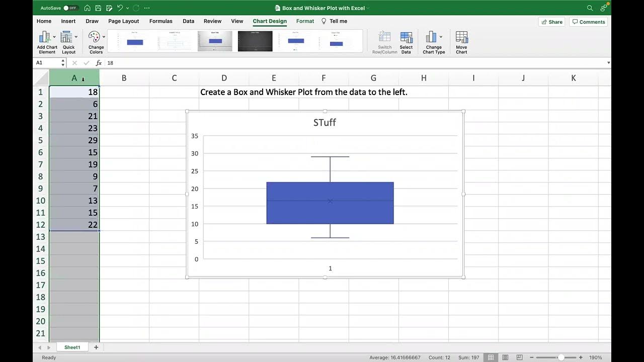
Task: Select row 13 header
Action: pos(41,237)
